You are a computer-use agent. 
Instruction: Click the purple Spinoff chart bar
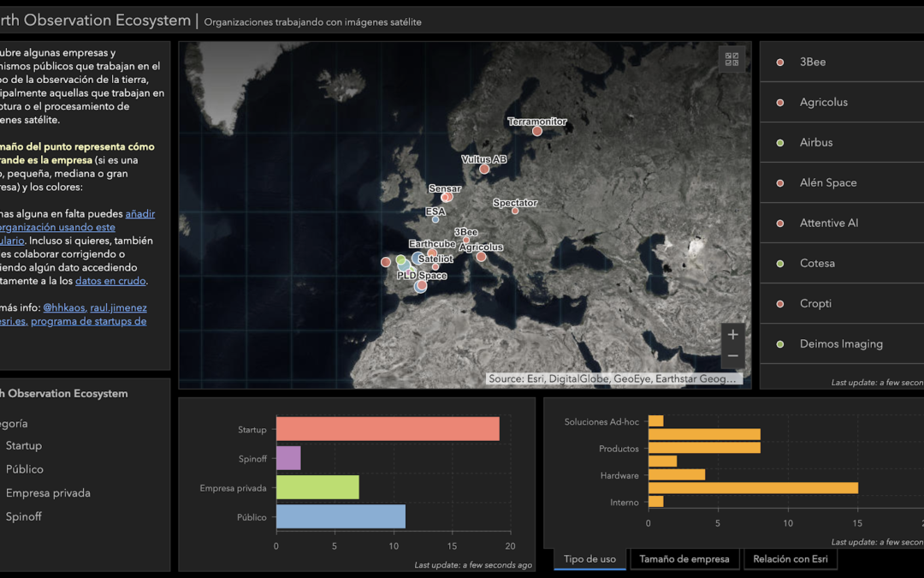[x=288, y=458]
